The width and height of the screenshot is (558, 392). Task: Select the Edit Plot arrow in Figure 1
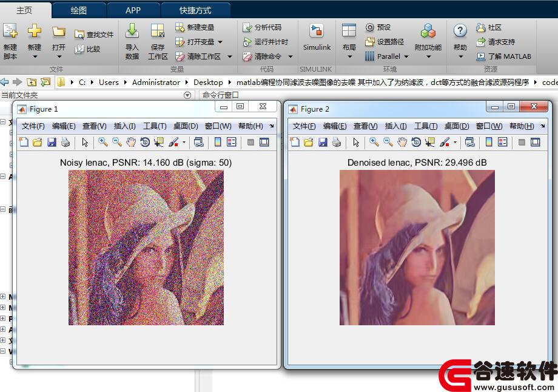85,142
